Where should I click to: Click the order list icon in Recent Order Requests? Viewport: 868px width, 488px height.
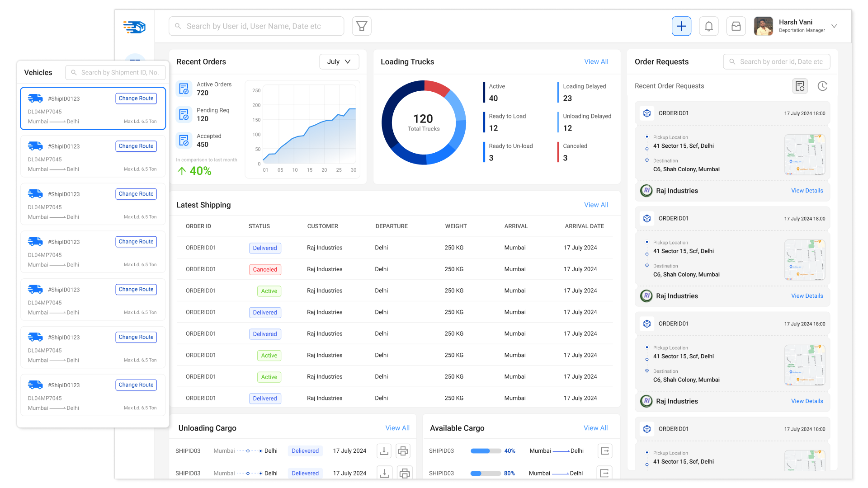pyautogui.click(x=800, y=86)
